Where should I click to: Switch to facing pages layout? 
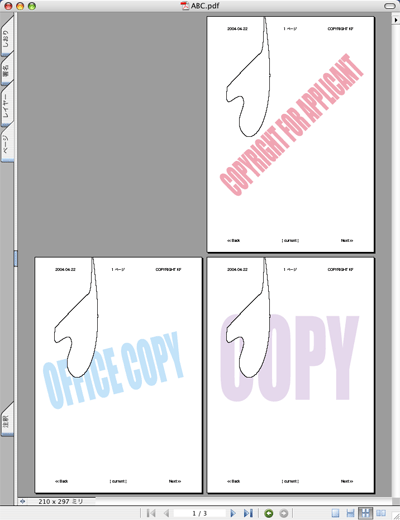click(381, 513)
